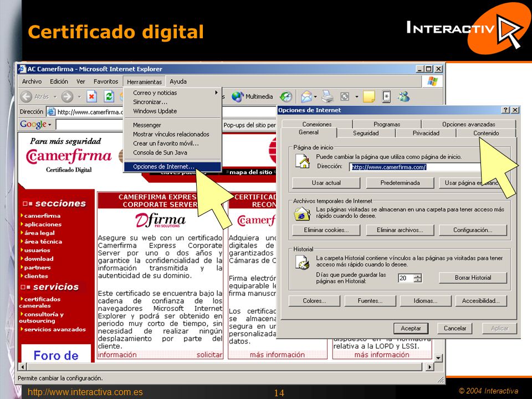Select Opciones de Internet menu entry
The width and height of the screenshot is (532, 399).
tap(172, 167)
